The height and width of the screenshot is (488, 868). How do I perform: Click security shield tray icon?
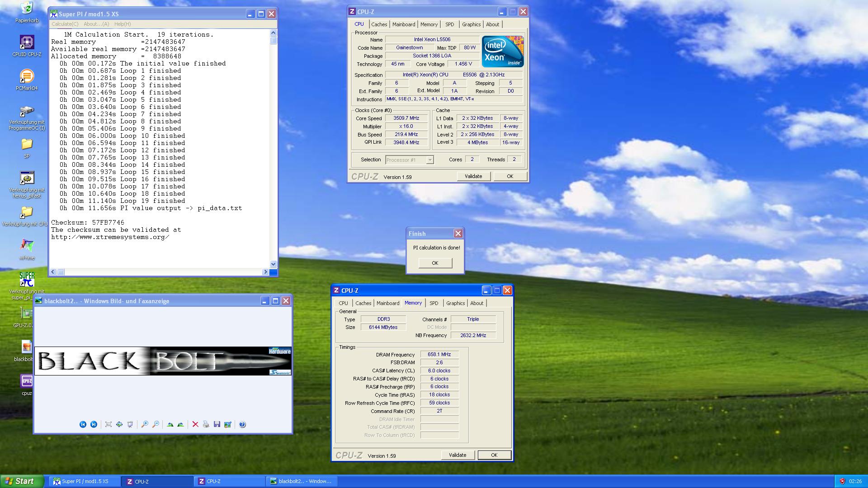pos(842,481)
